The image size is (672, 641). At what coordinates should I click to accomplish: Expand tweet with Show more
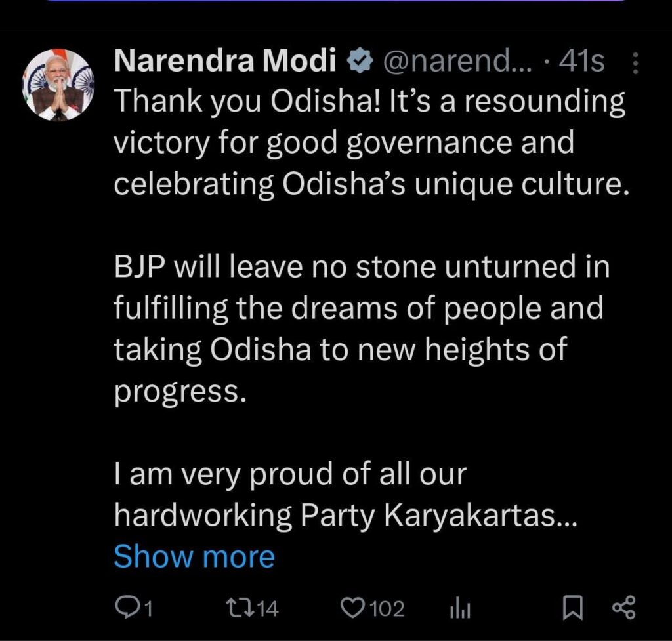tap(194, 557)
